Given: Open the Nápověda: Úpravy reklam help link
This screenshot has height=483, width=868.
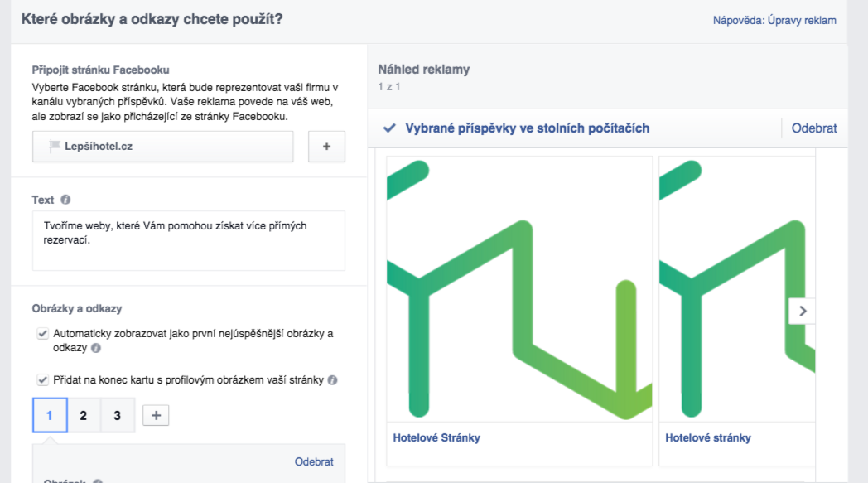Looking at the screenshot, I should pyautogui.click(x=774, y=21).
